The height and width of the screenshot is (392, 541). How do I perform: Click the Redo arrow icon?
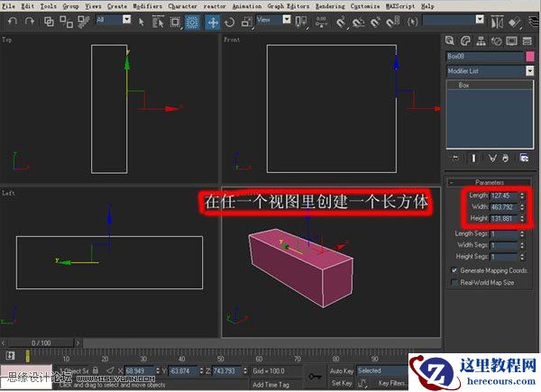point(30,22)
